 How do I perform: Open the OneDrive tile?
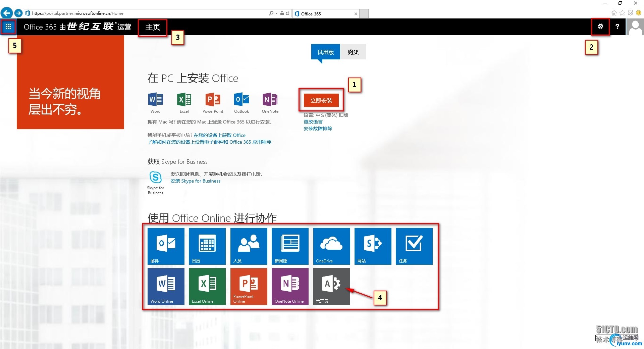point(332,246)
